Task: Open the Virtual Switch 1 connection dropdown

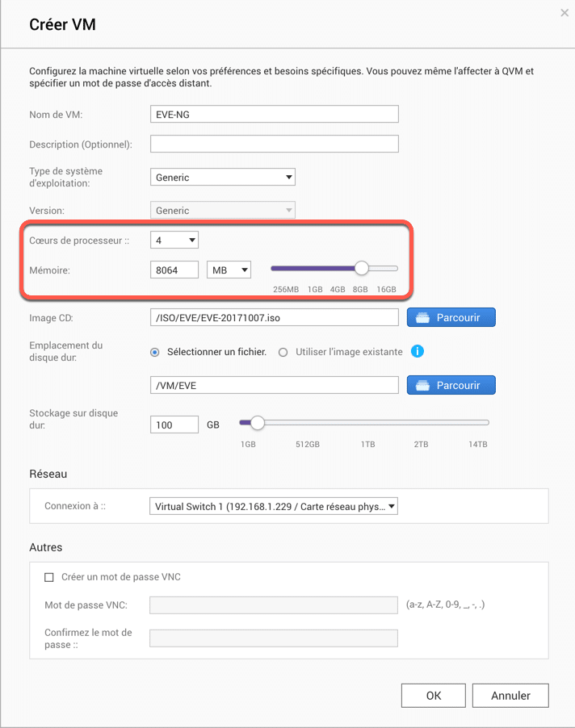Action: pos(274,506)
